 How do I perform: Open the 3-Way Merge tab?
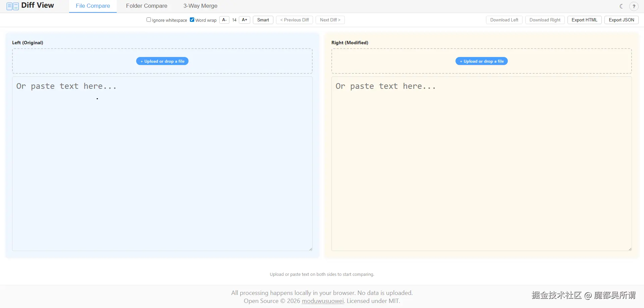click(200, 6)
